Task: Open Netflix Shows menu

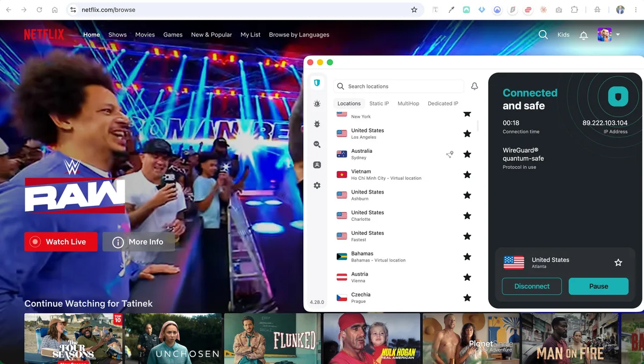Action: click(x=118, y=35)
